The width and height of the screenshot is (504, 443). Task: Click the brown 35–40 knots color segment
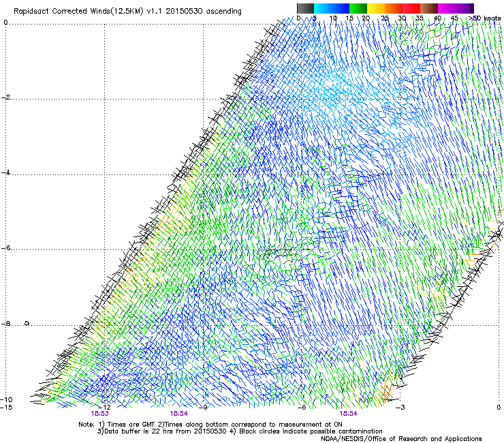tap(429, 8)
